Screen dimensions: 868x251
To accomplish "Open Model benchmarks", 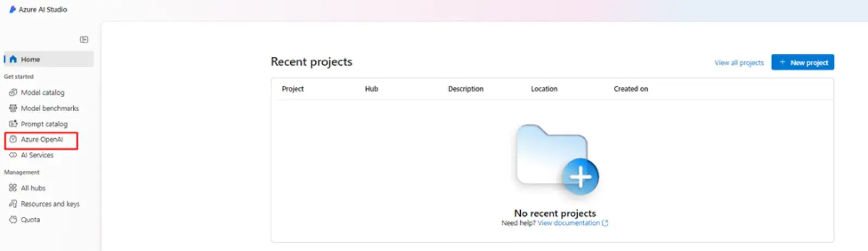I will point(50,108).
